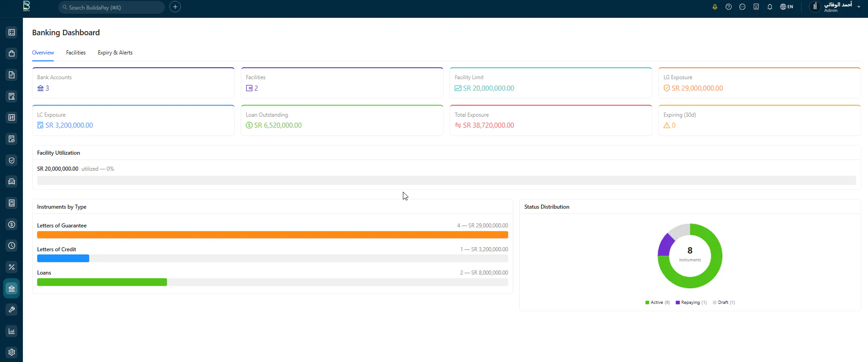Screen dimensions: 868x362
Task: Open the bar chart reports sidebar icon
Action: [11, 331]
